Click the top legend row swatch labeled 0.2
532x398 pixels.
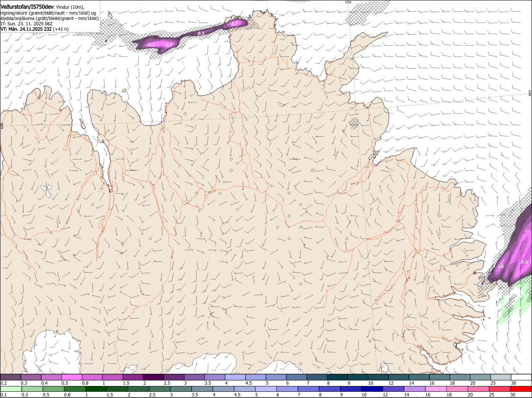(10, 377)
